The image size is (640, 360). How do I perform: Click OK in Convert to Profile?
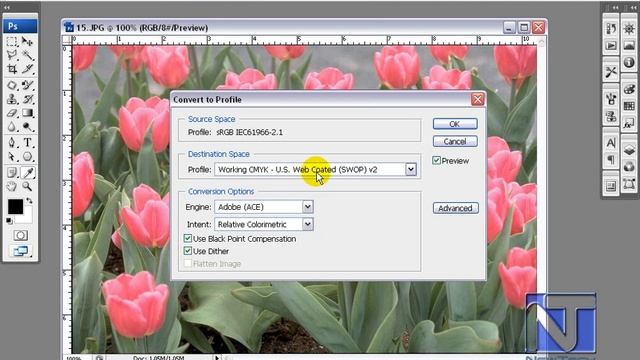coord(455,124)
